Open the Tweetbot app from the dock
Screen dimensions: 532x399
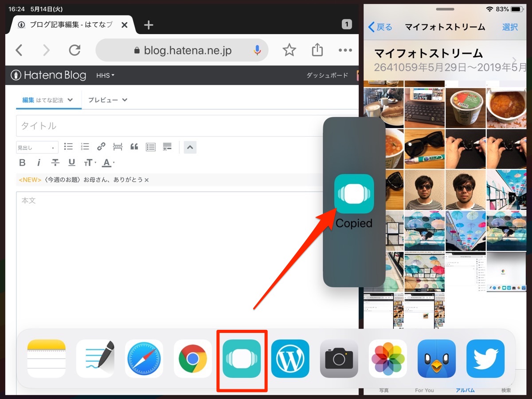tap(436, 359)
